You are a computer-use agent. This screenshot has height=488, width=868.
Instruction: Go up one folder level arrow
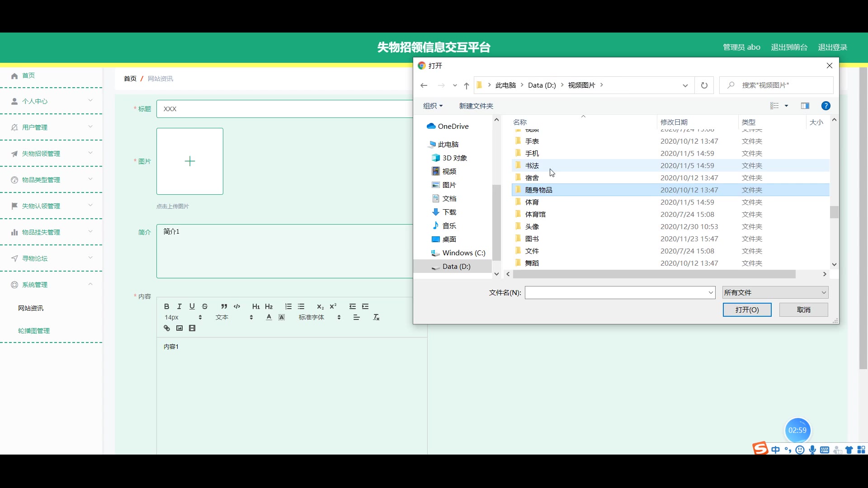[466, 85]
